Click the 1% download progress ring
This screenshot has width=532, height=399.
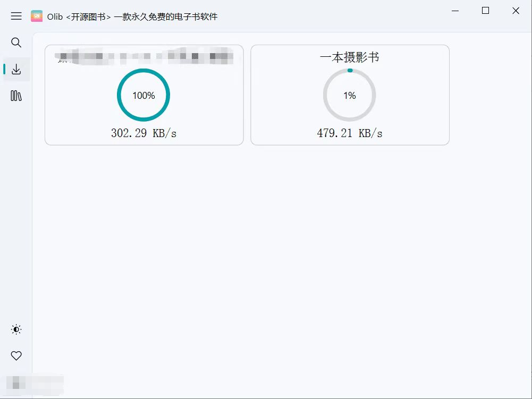tap(349, 95)
